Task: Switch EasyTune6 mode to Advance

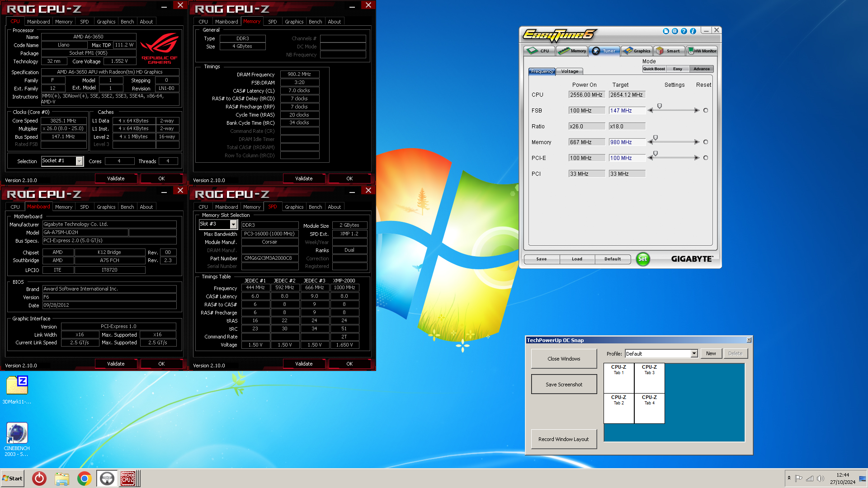Action: click(x=702, y=69)
